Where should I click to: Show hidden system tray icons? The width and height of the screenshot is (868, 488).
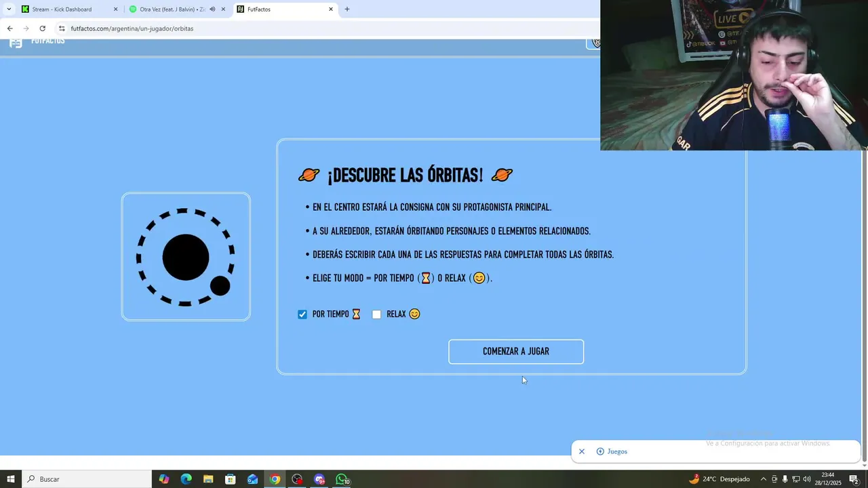pyautogui.click(x=763, y=479)
